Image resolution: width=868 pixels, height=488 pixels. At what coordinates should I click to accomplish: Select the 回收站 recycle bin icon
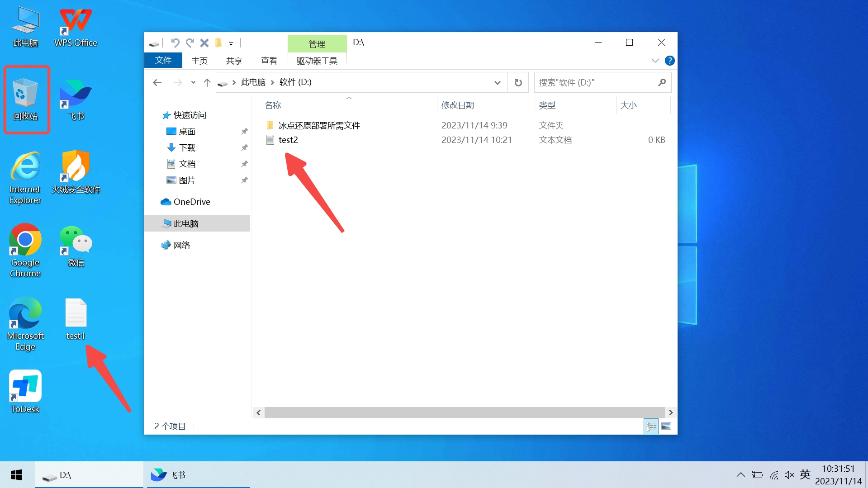pos(25,99)
